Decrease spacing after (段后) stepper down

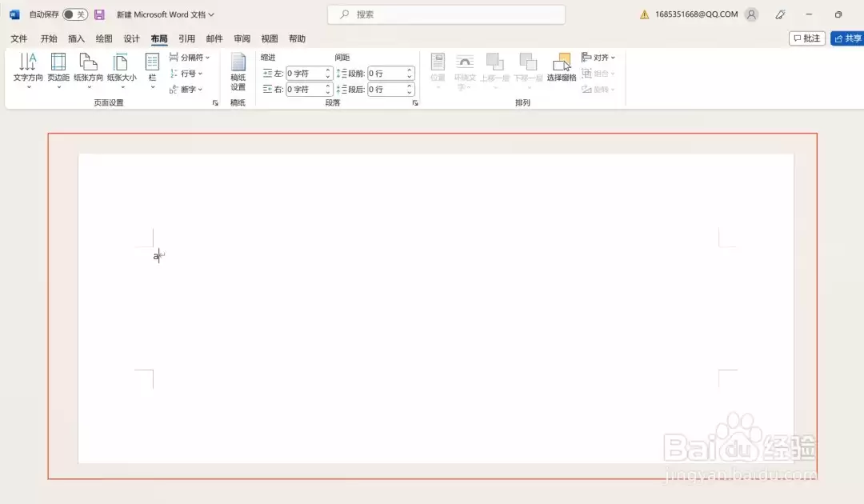coord(410,93)
